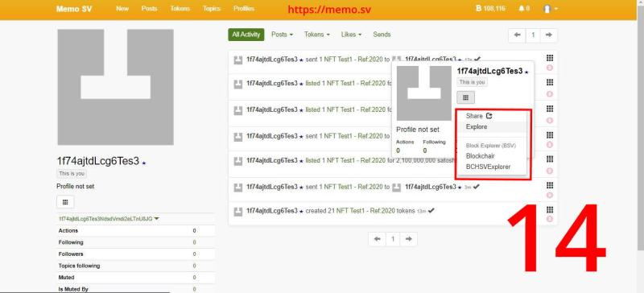Click the 'Is Muted By' row in the sidebar
Screen dimensions: 644x293
click(135, 289)
